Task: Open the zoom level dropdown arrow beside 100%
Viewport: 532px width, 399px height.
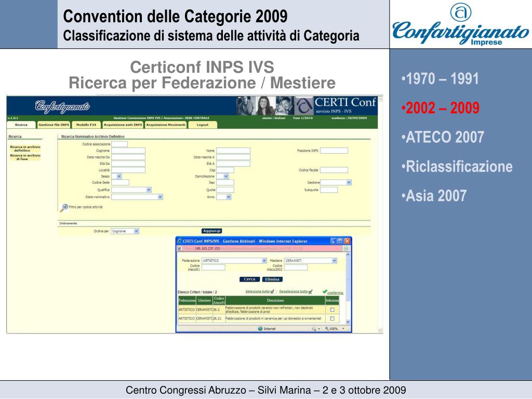Action: pyautogui.click(x=343, y=329)
